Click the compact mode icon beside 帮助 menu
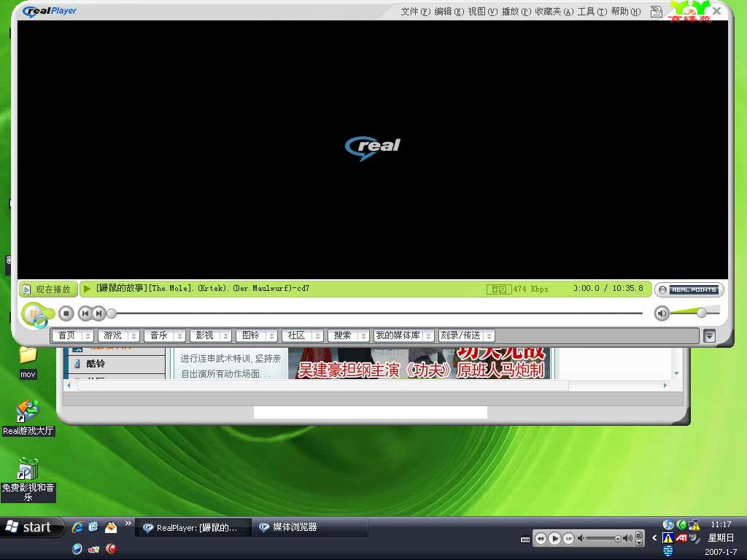The height and width of the screenshot is (560, 747). click(x=656, y=12)
